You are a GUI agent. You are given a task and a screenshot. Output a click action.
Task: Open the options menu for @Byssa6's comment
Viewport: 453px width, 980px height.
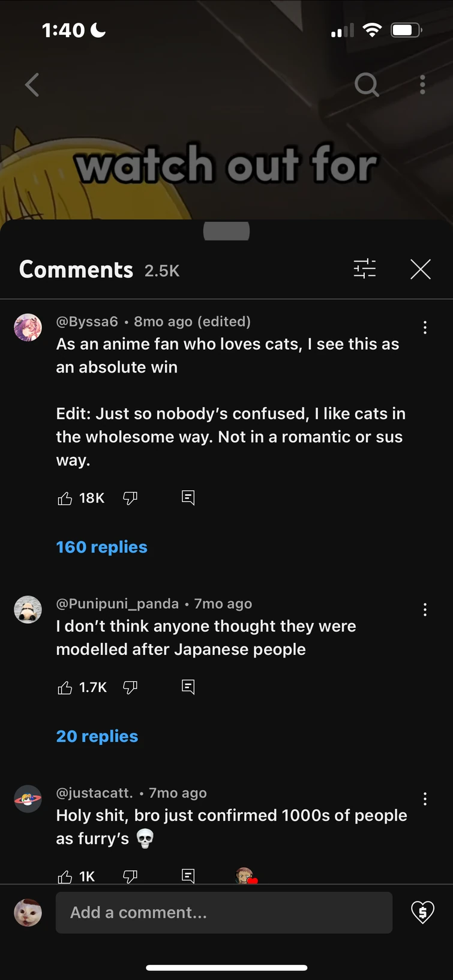pos(425,327)
